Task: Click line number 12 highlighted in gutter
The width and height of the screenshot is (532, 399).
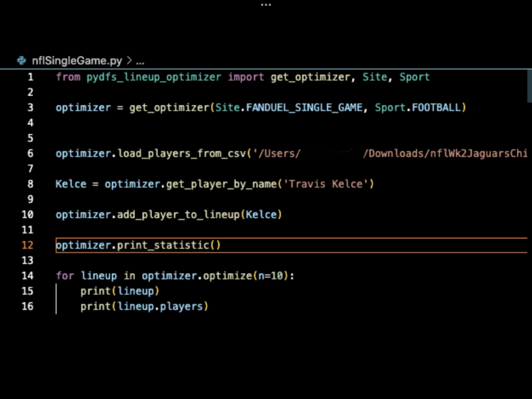Action: (x=28, y=245)
